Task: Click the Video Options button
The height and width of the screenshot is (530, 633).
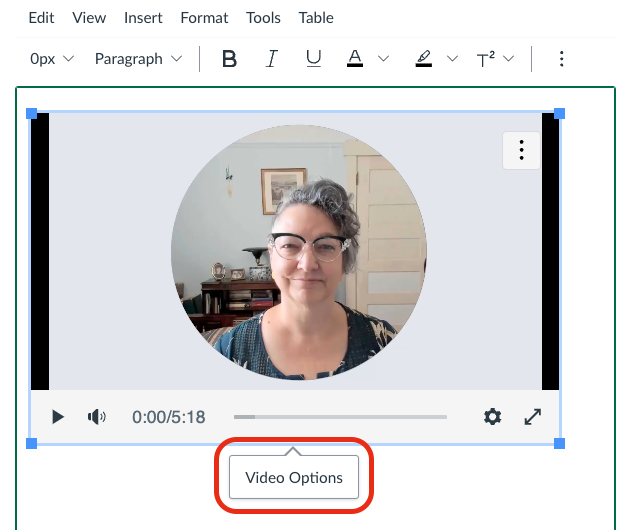Action: point(294,478)
